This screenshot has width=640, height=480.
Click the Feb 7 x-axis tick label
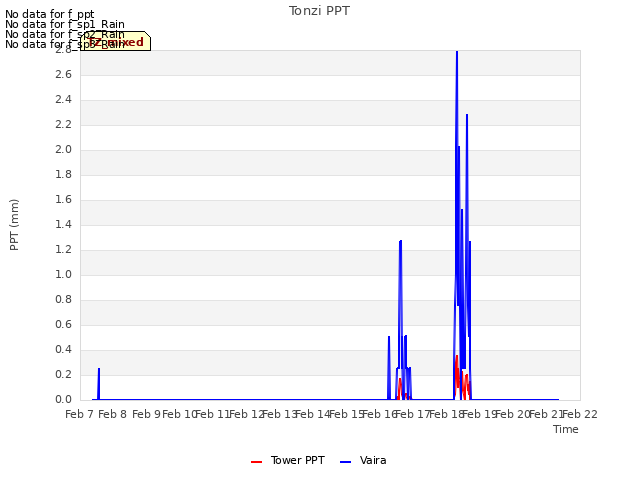click(80, 414)
